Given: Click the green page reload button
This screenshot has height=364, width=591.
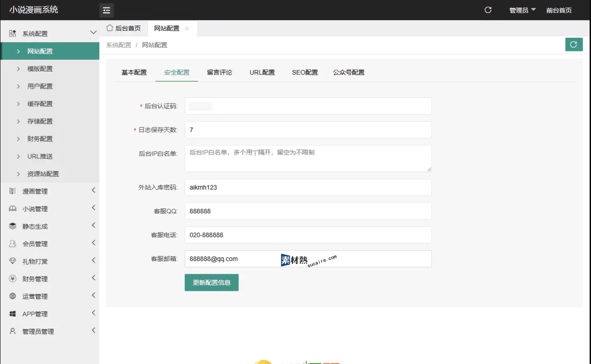Looking at the screenshot, I should click(x=574, y=45).
